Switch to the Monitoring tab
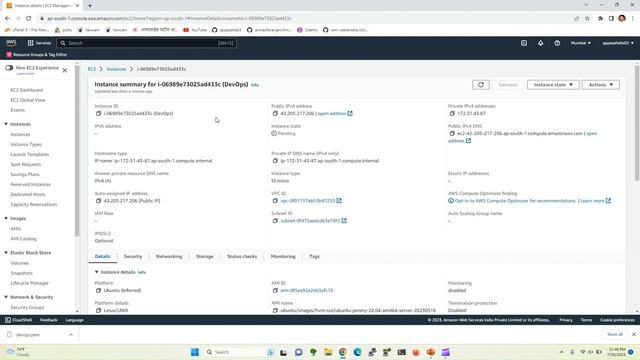Image resolution: width=640 pixels, height=360 pixels. [x=283, y=256]
